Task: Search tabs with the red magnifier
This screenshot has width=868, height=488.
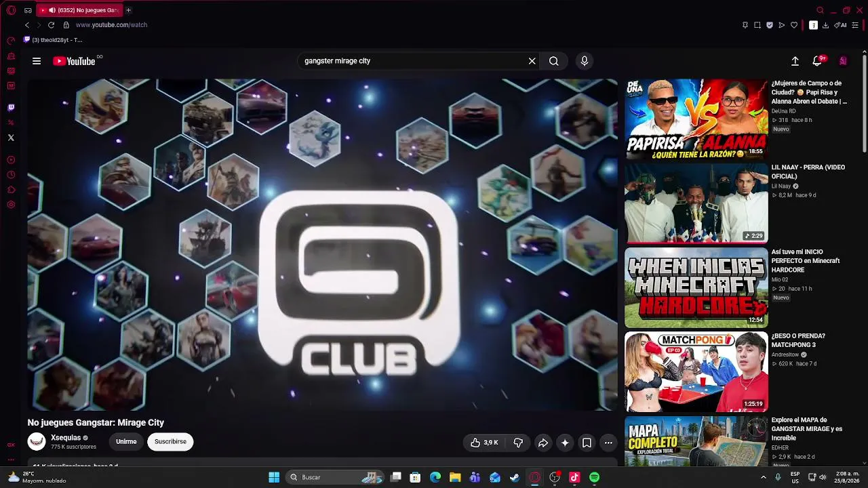Action: [x=820, y=10]
